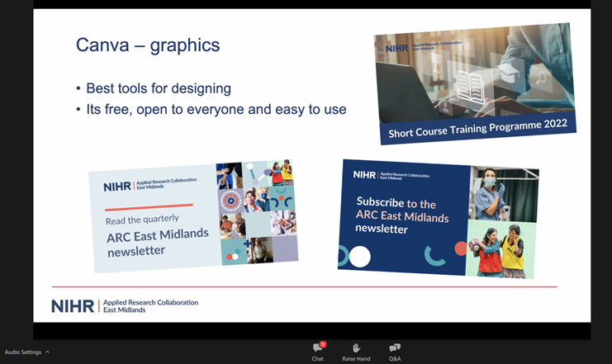Select the Short Course Training Programme 2022 graphic
The height and width of the screenshot is (364, 612).
pos(475,83)
